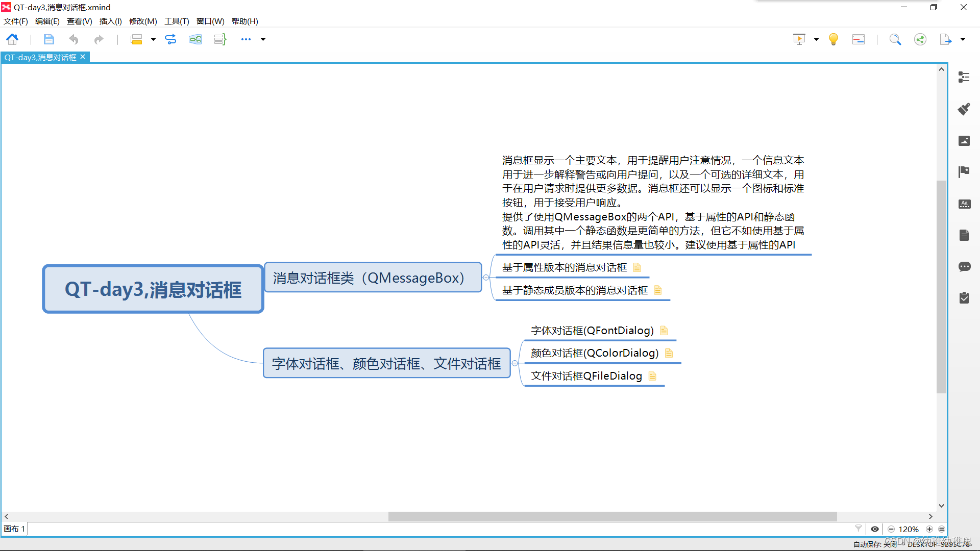Start presentation mode with the slideshow icon

(799, 39)
